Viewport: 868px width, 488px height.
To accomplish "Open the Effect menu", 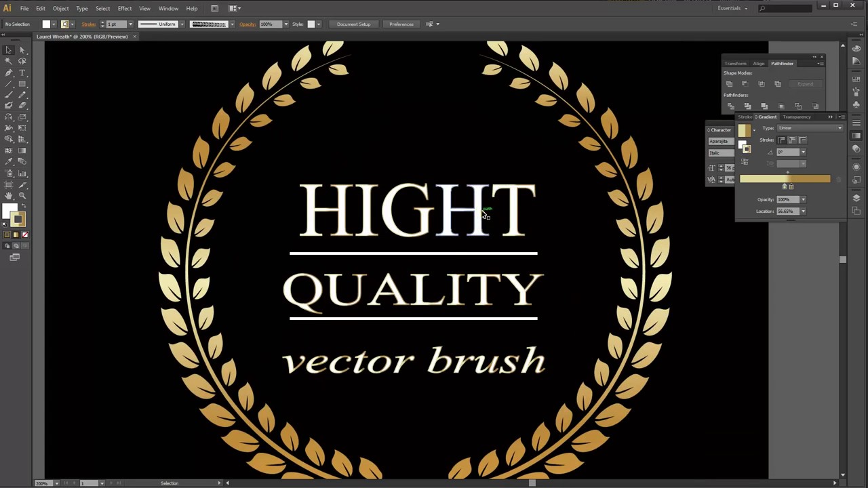I will coord(124,8).
